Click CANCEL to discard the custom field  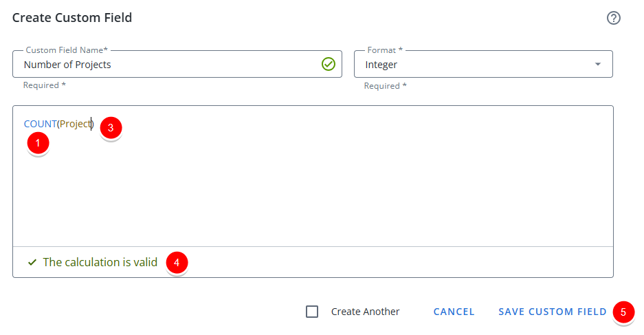click(x=454, y=312)
